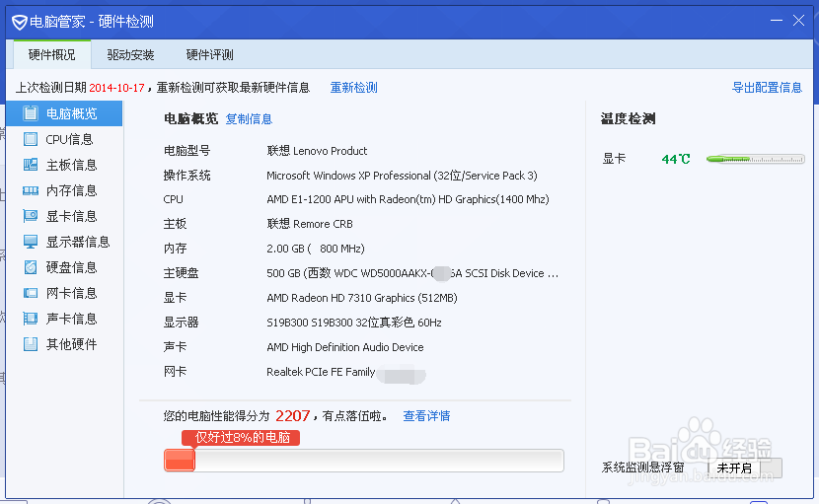Open the 查看详情 performance link
819x504 pixels.
(426, 416)
